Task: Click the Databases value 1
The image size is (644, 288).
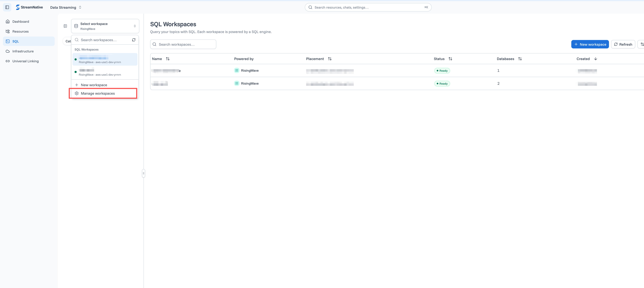Action: coord(498,71)
